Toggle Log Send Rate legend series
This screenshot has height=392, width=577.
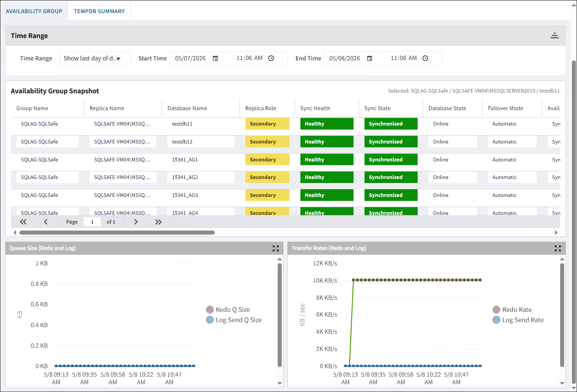(x=518, y=320)
